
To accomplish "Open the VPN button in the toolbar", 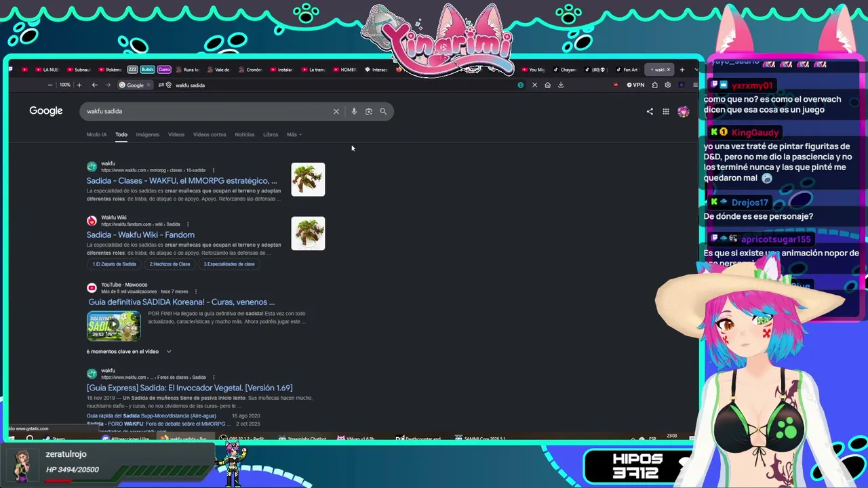I will (635, 85).
